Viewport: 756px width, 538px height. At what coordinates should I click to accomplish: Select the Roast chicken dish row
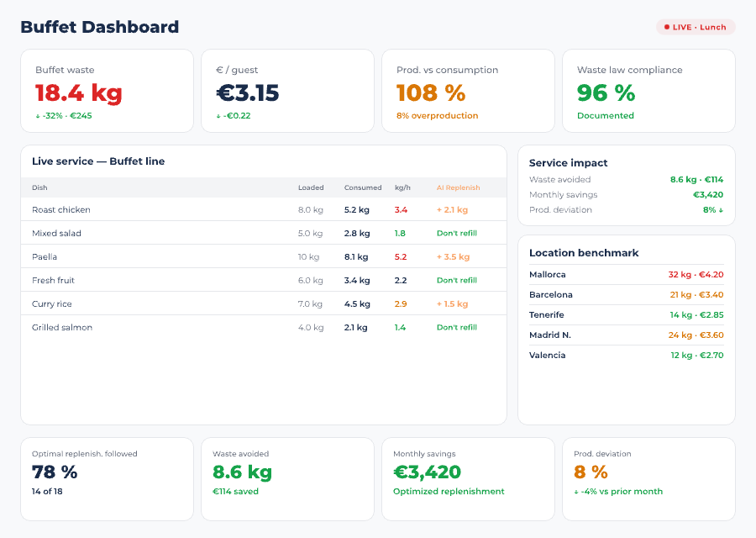point(252,209)
